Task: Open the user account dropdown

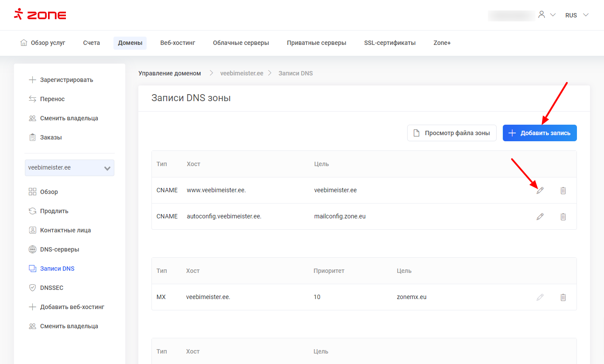Action: tap(546, 15)
